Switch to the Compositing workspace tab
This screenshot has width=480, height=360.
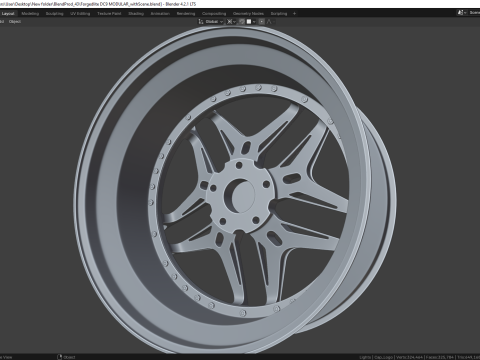pos(214,14)
